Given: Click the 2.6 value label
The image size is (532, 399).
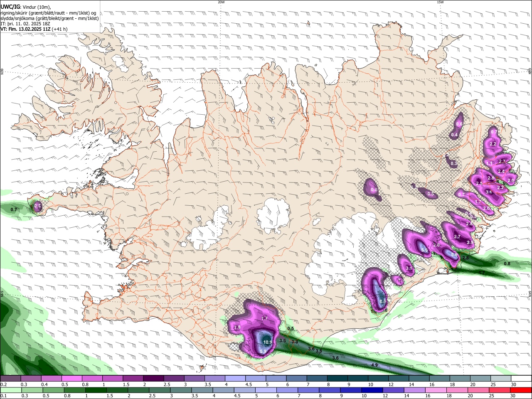Looking at the screenshot, I should [436, 245].
